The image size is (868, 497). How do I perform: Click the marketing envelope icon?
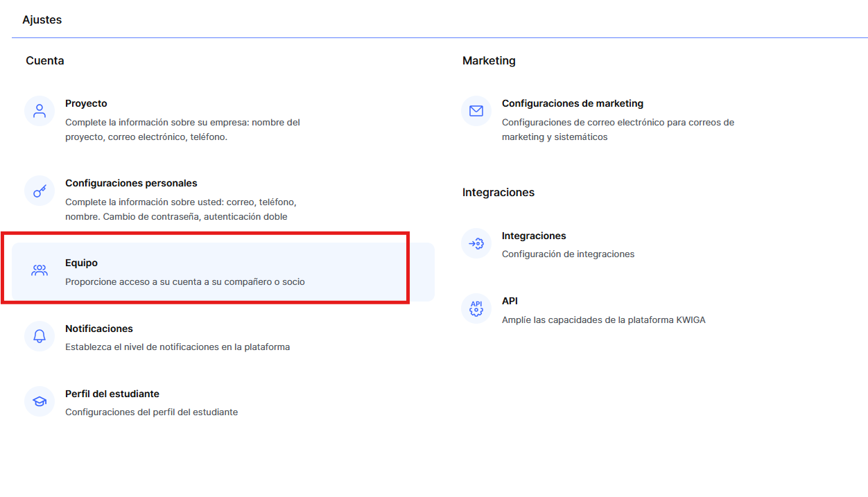click(x=476, y=111)
